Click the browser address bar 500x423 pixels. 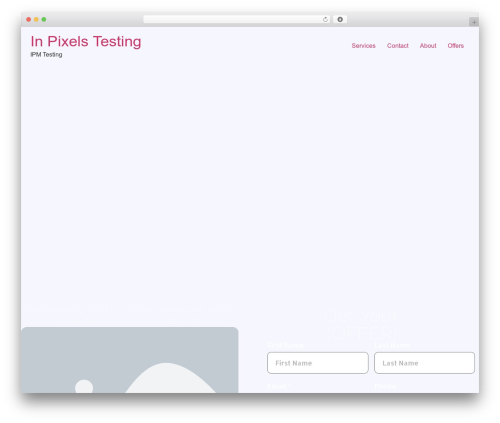click(x=236, y=20)
